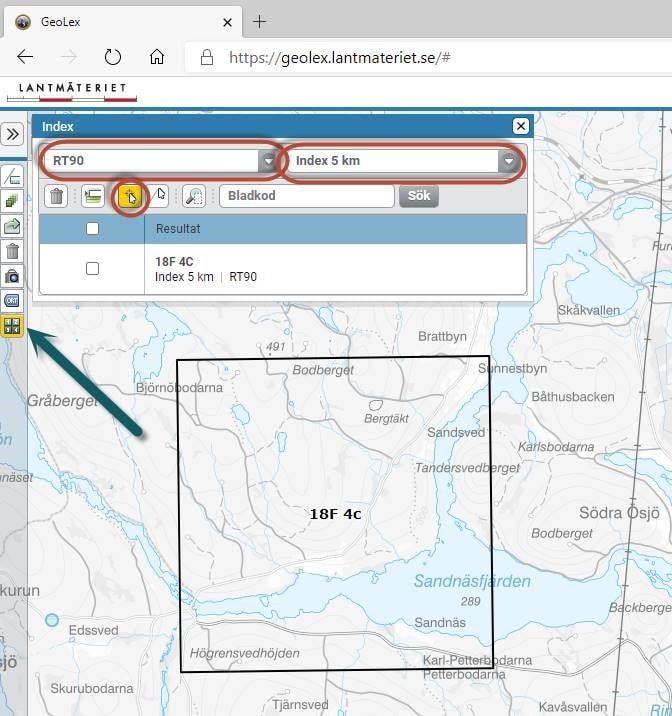Viewport: 672px width, 716px height.
Task: Click the Tandersvedberget label on the map
Action: click(x=467, y=468)
